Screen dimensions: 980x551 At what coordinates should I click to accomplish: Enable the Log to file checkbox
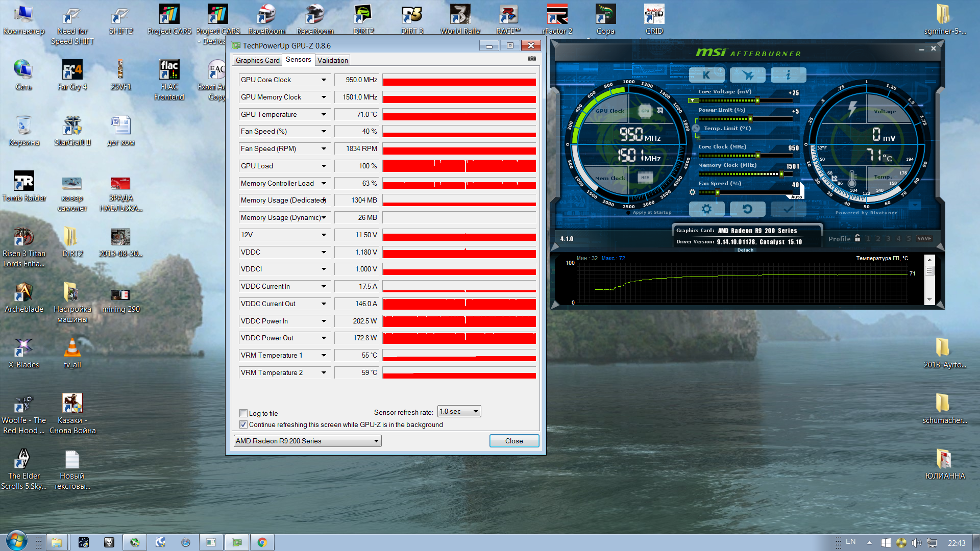(243, 413)
